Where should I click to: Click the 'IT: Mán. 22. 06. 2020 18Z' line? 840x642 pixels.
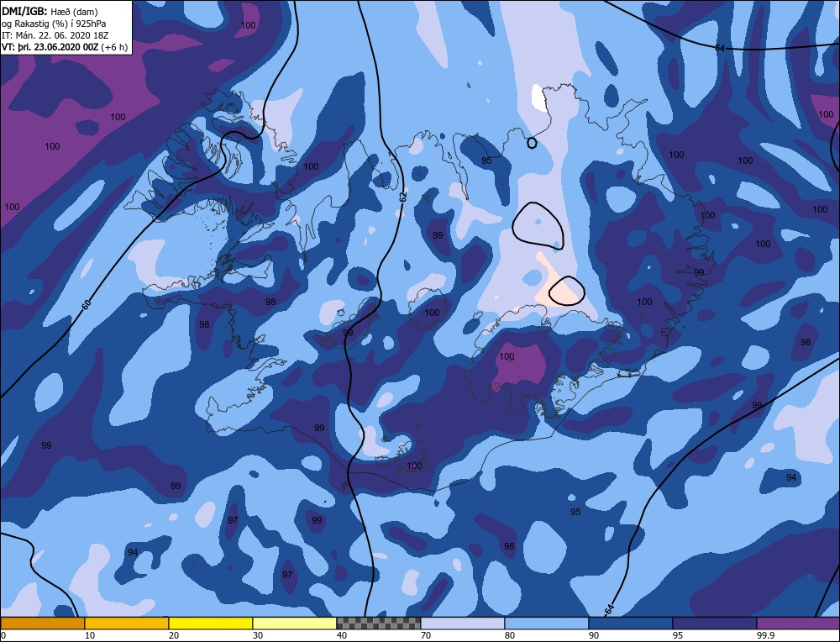click(x=55, y=35)
